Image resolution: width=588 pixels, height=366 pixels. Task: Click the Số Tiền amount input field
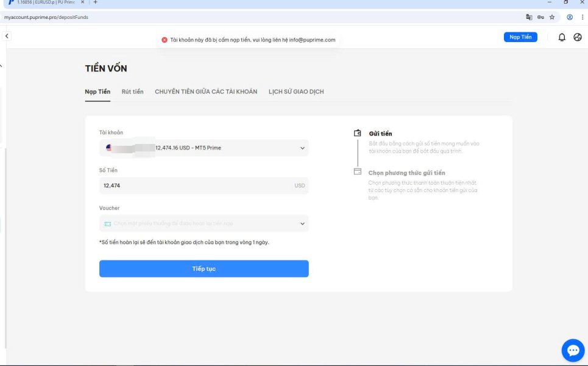pos(204,185)
